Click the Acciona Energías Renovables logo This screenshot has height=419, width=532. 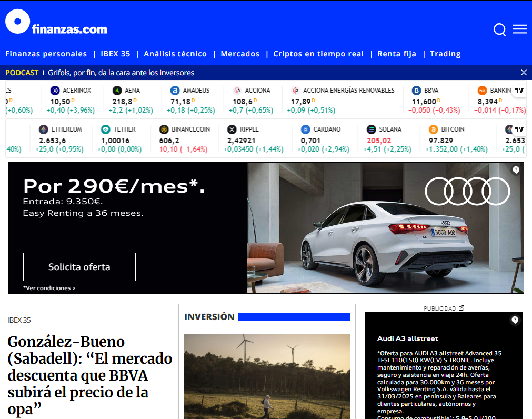296,91
